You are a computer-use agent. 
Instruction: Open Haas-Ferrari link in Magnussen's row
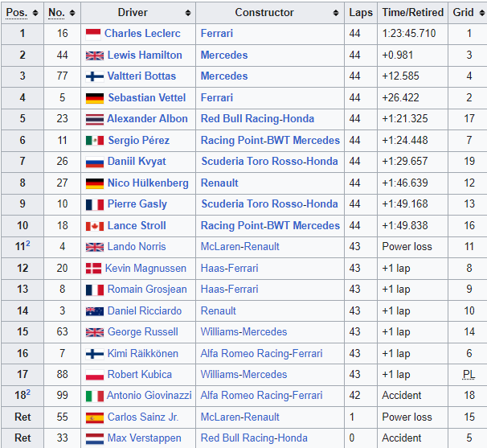[x=230, y=268]
